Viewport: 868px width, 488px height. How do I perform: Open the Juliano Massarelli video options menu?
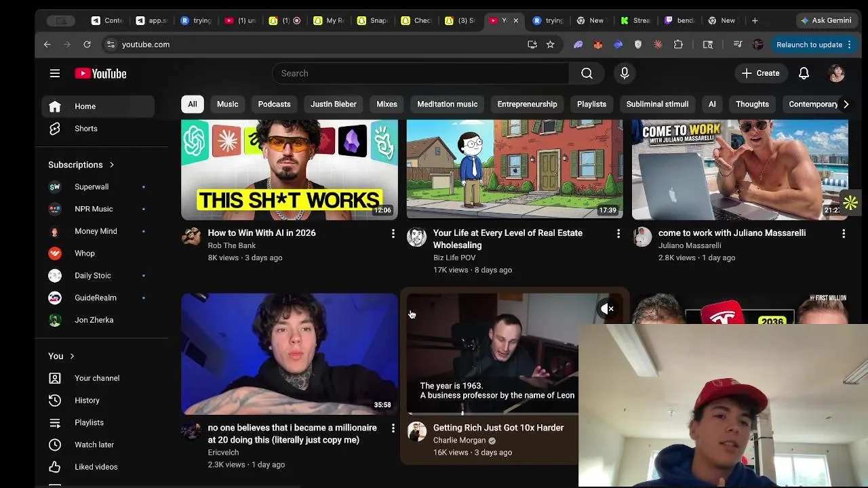coord(843,233)
